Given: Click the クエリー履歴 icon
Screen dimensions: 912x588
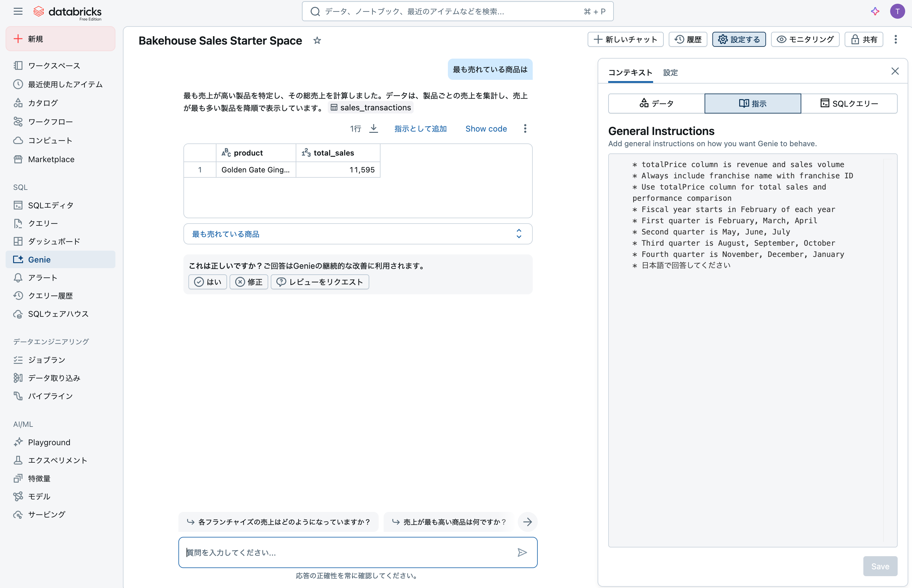Looking at the screenshot, I should click(18, 296).
